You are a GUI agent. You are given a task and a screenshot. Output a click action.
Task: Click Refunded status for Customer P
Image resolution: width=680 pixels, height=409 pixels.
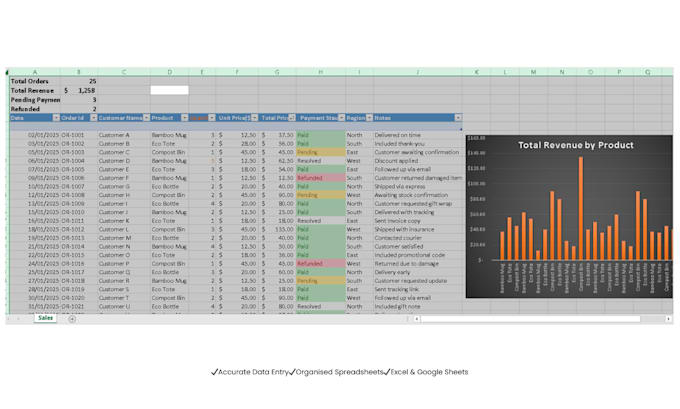(321, 264)
